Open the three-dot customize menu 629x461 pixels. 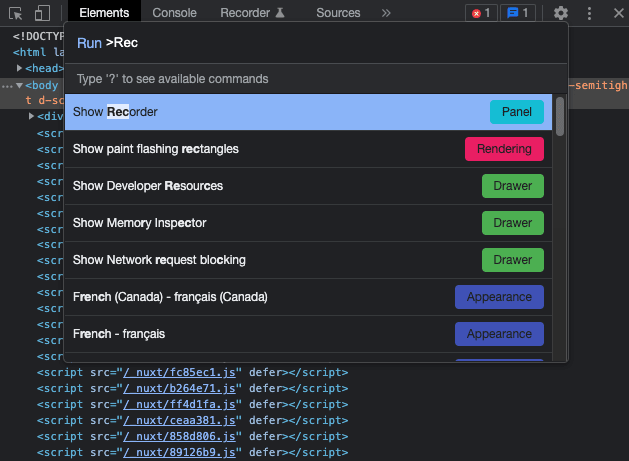click(589, 13)
